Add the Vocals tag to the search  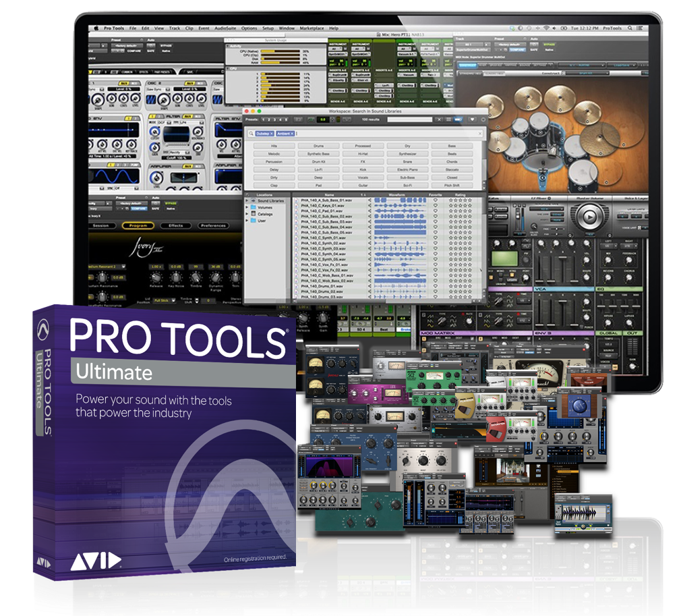363,177
